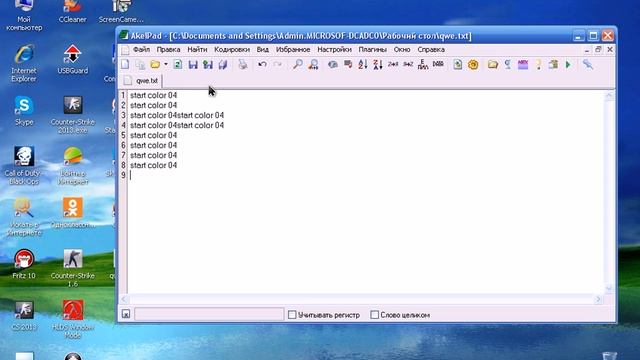The image size is (640, 360).
Task: Open the Файл menu
Action: pos(141,49)
